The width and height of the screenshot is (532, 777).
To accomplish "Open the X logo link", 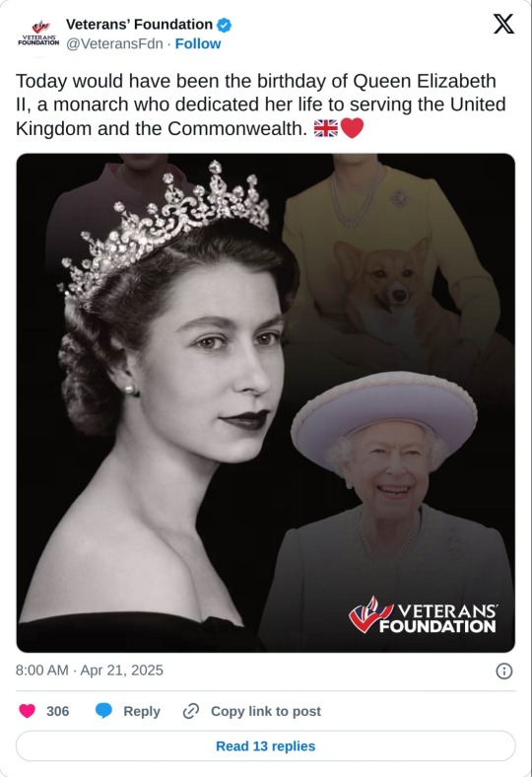I will (503, 24).
